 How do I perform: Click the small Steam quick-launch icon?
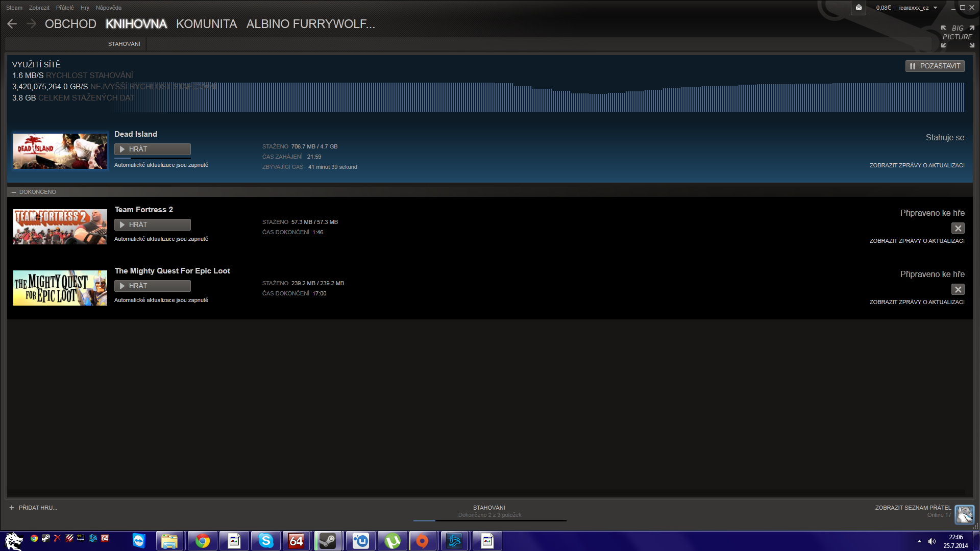pyautogui.click(x=46, y=538)
